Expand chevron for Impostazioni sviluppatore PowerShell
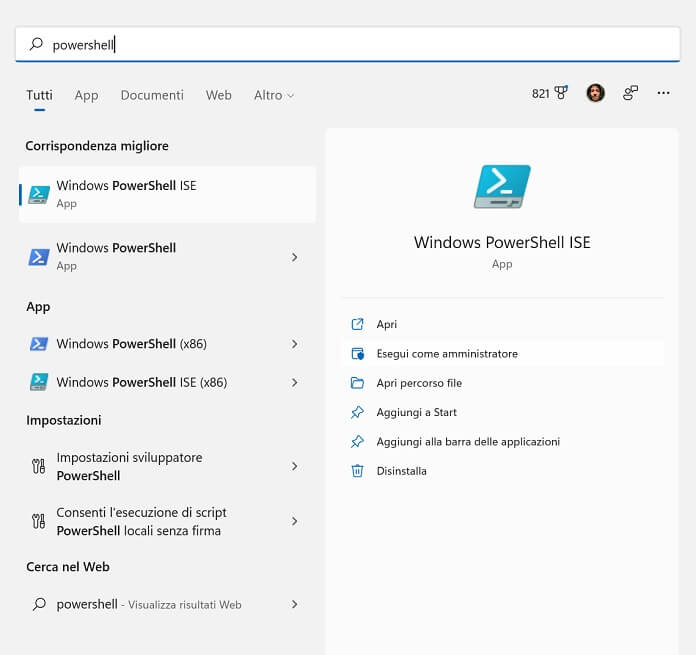The image size is (696, 655). tap(294, 466)
